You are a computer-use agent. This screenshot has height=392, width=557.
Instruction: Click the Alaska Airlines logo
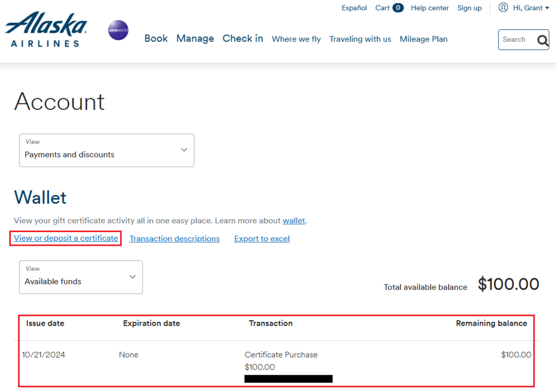point(46,29)
